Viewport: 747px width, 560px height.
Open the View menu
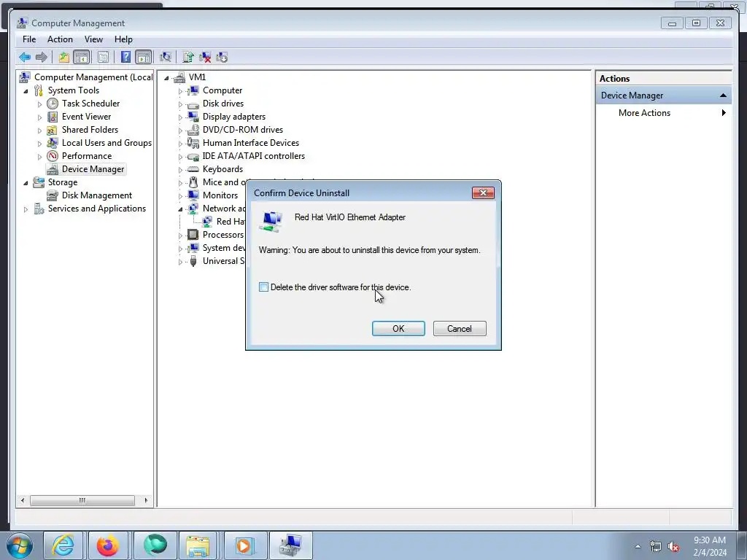93,39
